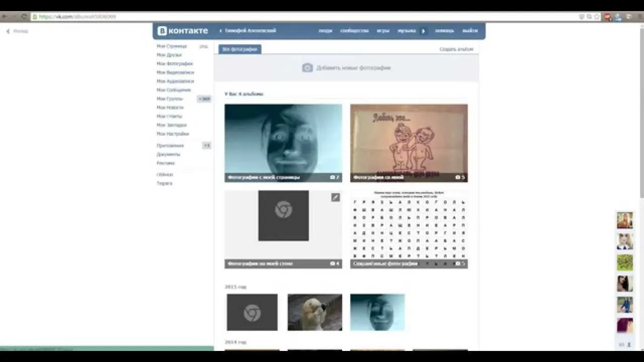The width and height of the screenshot is (644, 362).
Task: Open the Фотографии со мной album
Action: (409, 143)
